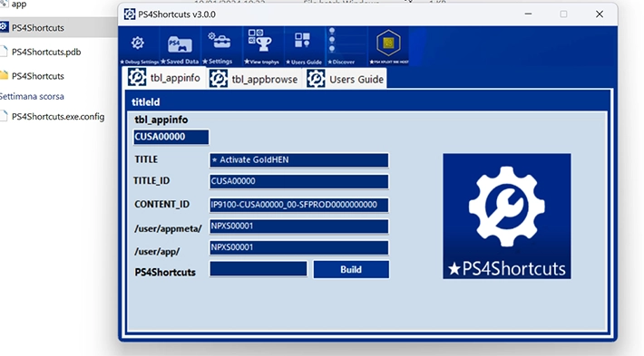644x356 pixels.
Task: Click the CONTENT_ID input field
Action: (x=298, y=205)
